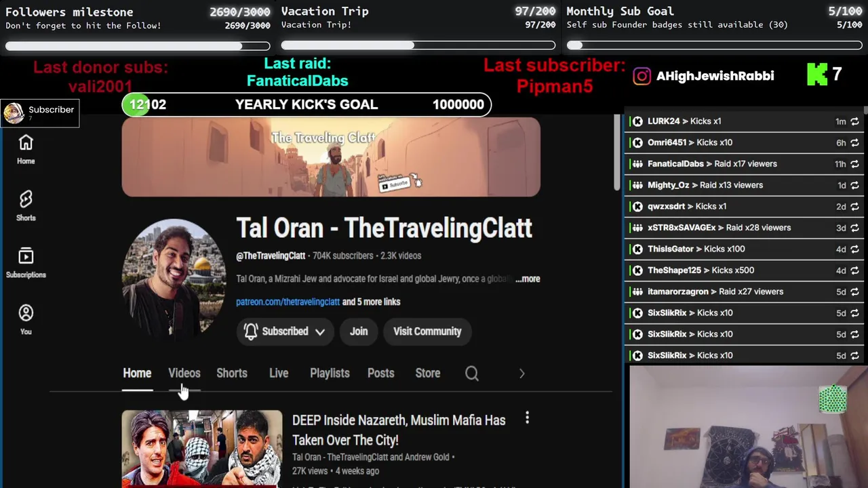Click the Yearly Kick's Goal bar
The width and height of the screenshot is (868, 488).
pos(307,104)
